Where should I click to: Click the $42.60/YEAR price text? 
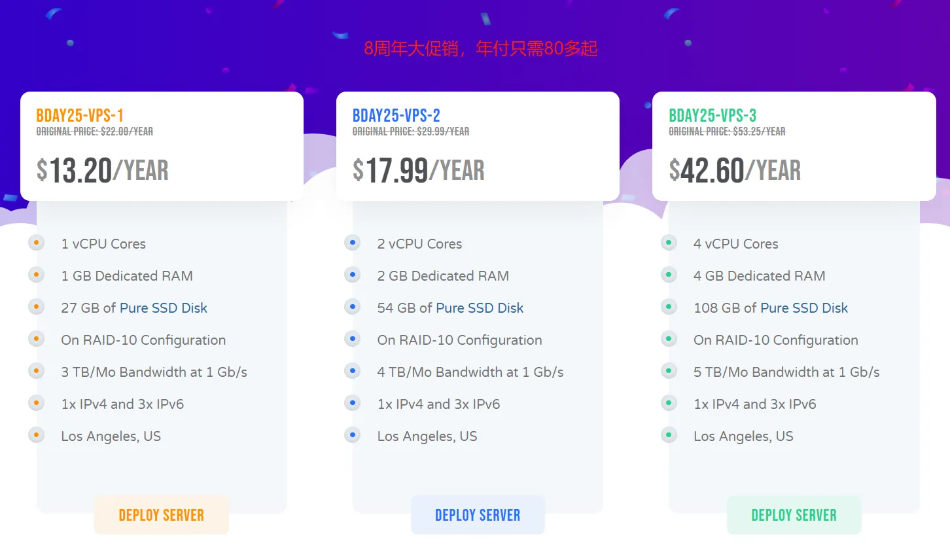pos(735,171)
